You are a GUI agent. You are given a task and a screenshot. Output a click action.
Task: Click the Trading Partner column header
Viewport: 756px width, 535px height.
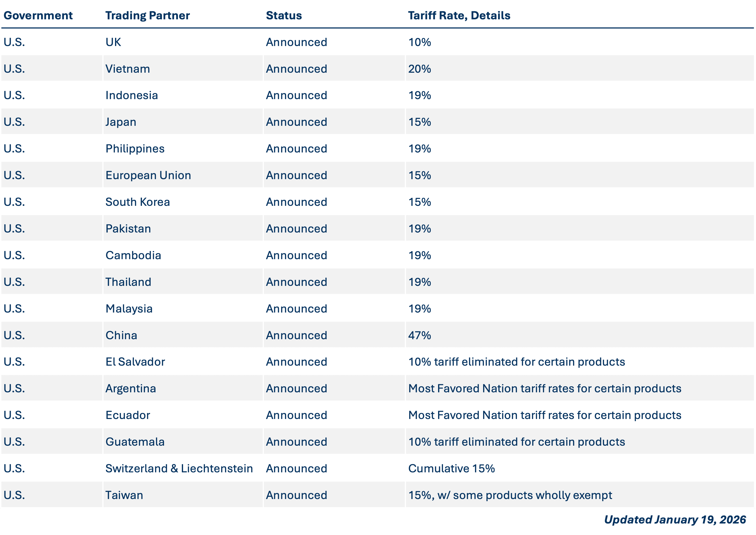click(x=147, y=15)
